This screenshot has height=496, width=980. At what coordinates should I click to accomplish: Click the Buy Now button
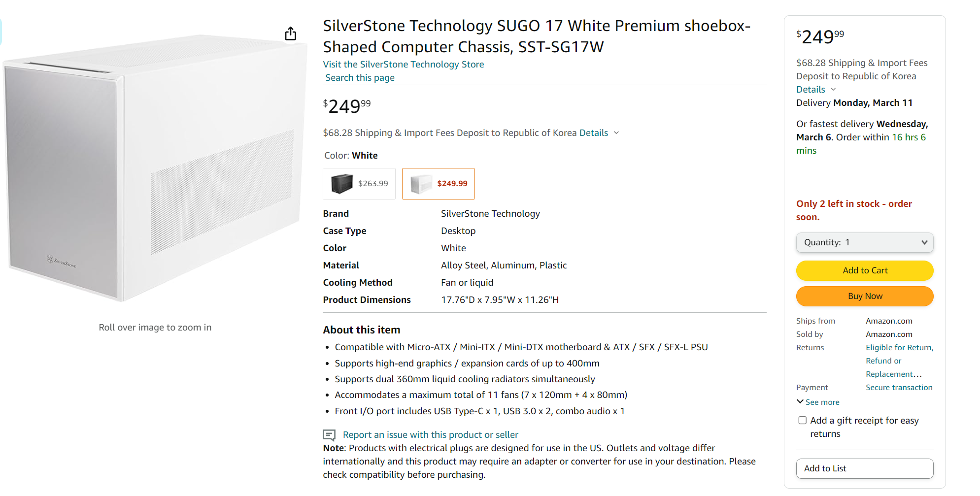[x=865, y=296]
